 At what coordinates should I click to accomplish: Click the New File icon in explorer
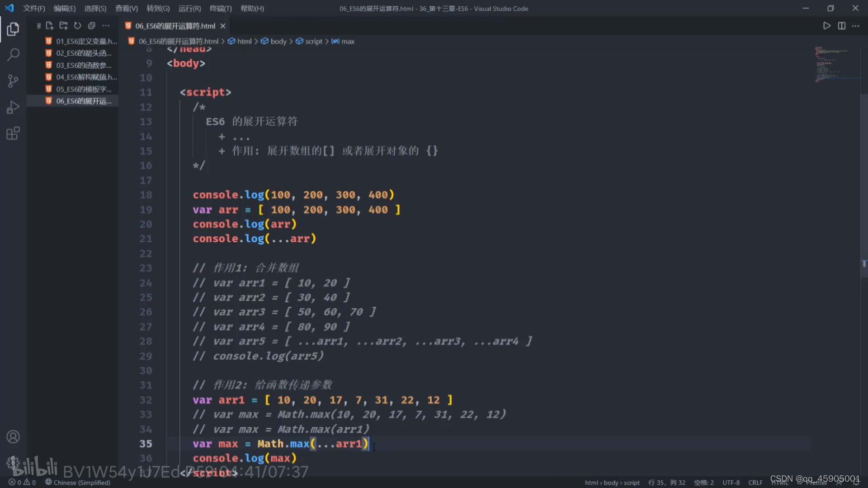pyautogui.click(x=49, y=26)
